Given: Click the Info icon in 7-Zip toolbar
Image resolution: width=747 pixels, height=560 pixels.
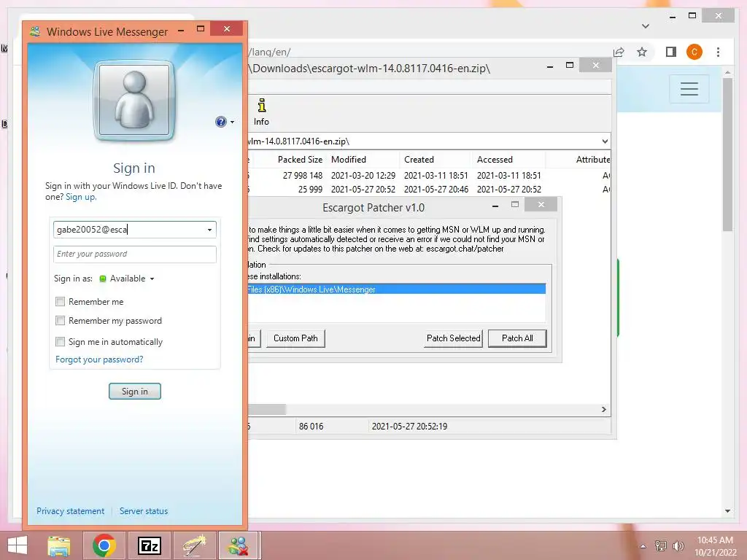Looking at the screenshot, I should [x=262, y=112].
